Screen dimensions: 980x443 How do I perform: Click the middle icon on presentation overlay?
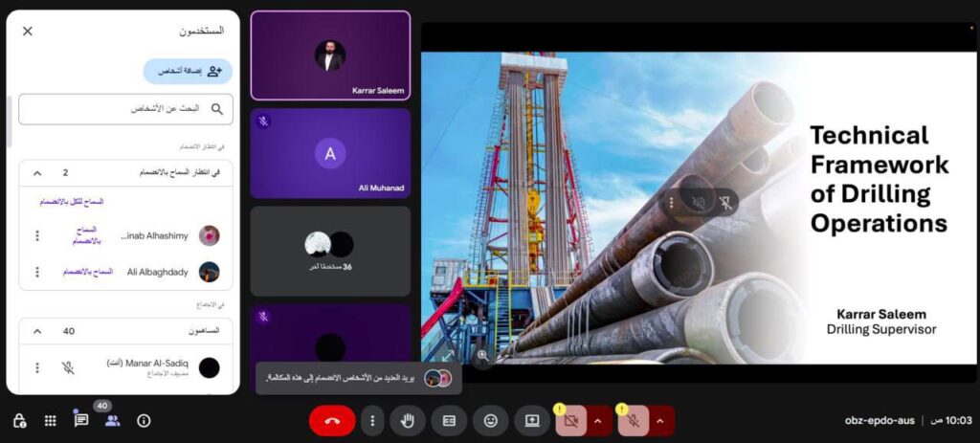tap(698, 203)
